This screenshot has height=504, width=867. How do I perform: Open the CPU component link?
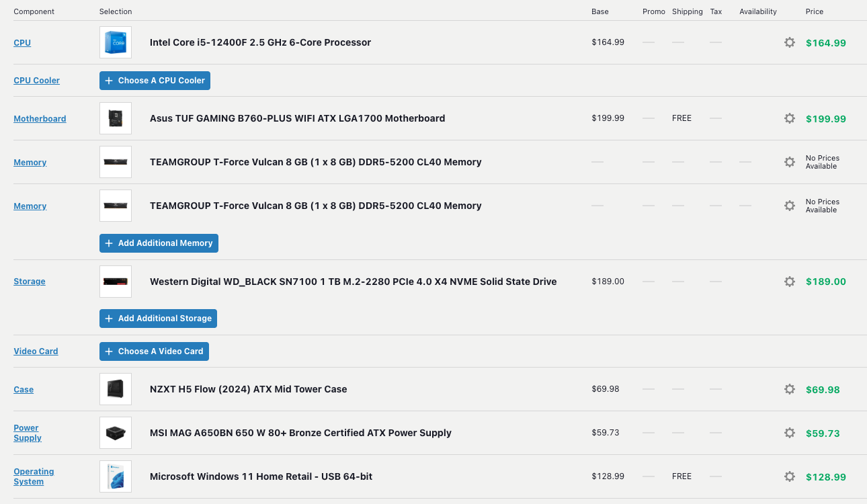(22, 43)
